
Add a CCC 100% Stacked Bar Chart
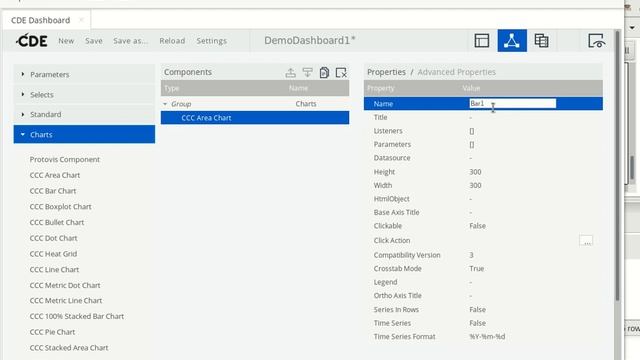(77, 316)
